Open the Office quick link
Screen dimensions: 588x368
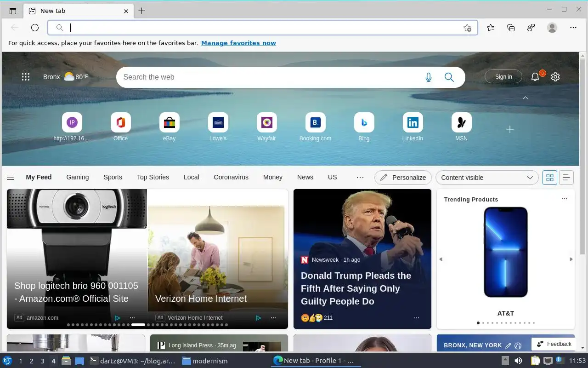121,126
